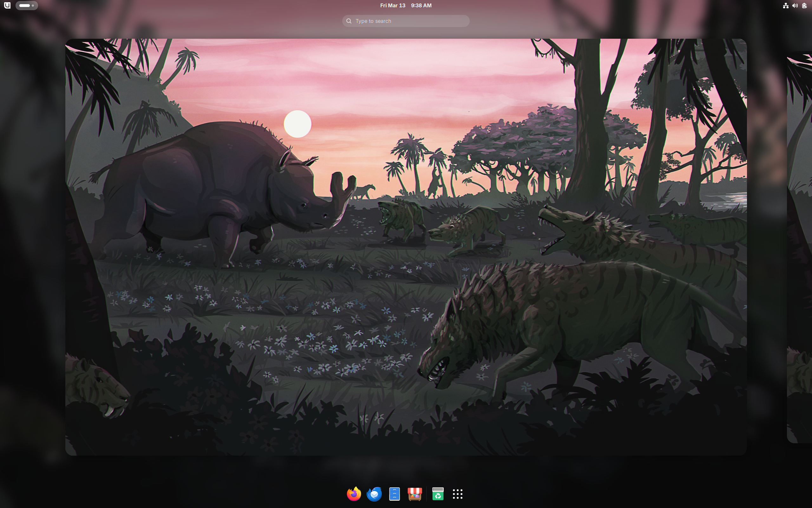
Task: Show all applications grid
Action: point(458,493)
